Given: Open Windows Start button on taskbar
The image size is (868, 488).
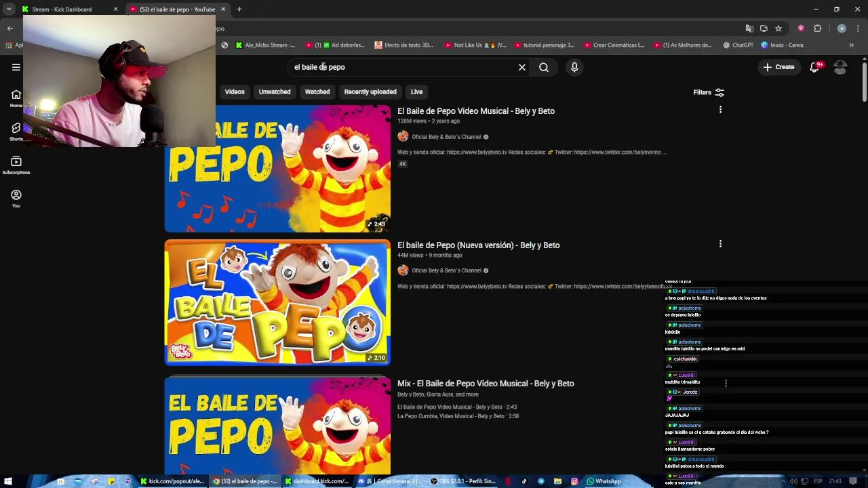Looking at the screenshot, I should [8, 481].
